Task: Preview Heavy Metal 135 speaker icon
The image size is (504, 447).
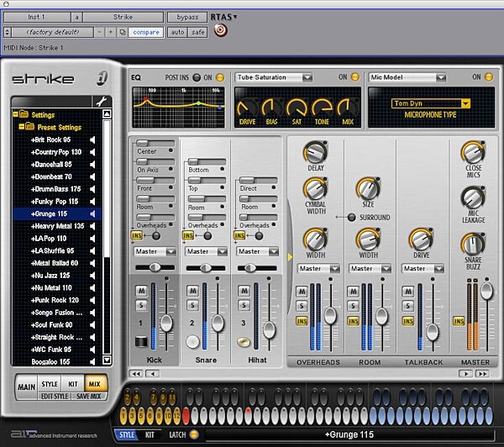Action: coord(92,226)
